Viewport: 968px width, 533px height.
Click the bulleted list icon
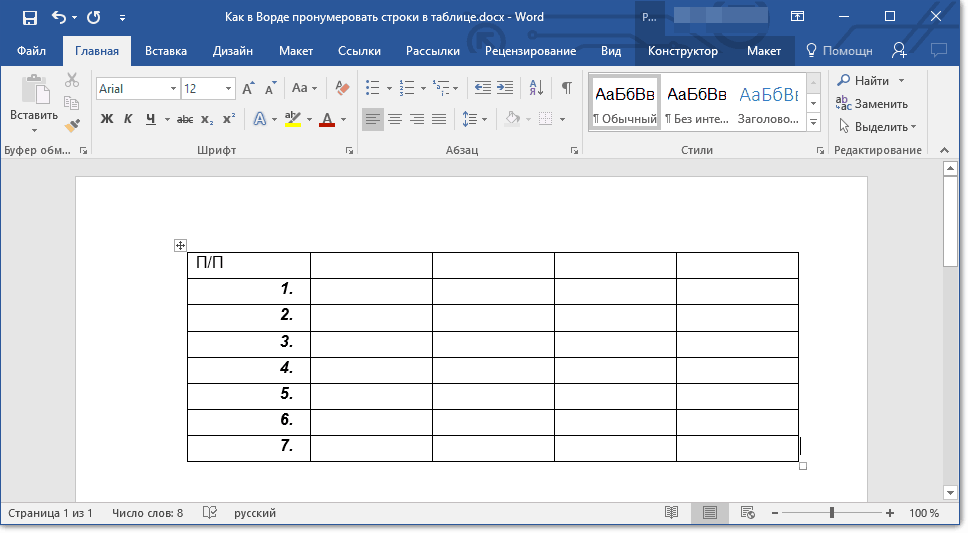(373, 88)
